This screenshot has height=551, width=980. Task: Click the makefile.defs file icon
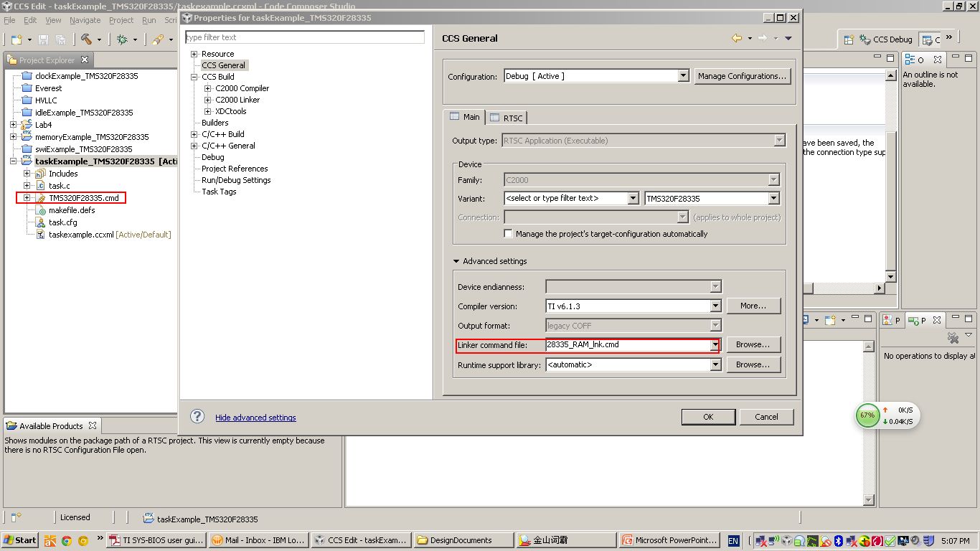point(41,210)
